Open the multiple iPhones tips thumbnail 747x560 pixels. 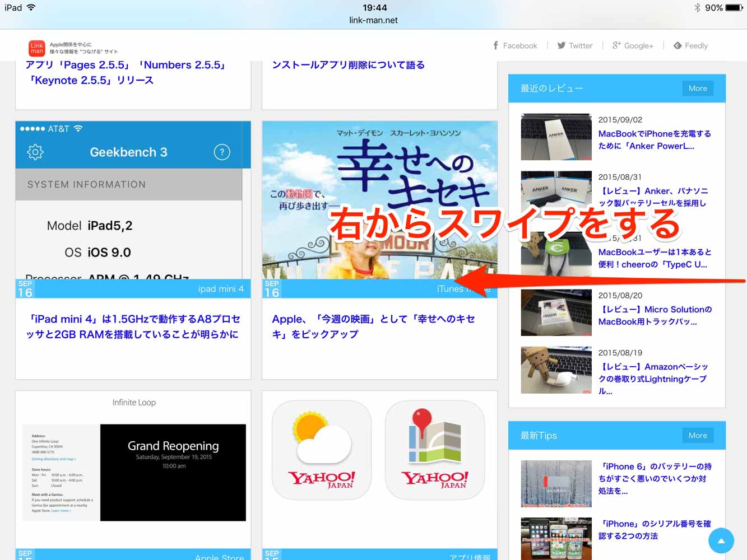point(556,539)
